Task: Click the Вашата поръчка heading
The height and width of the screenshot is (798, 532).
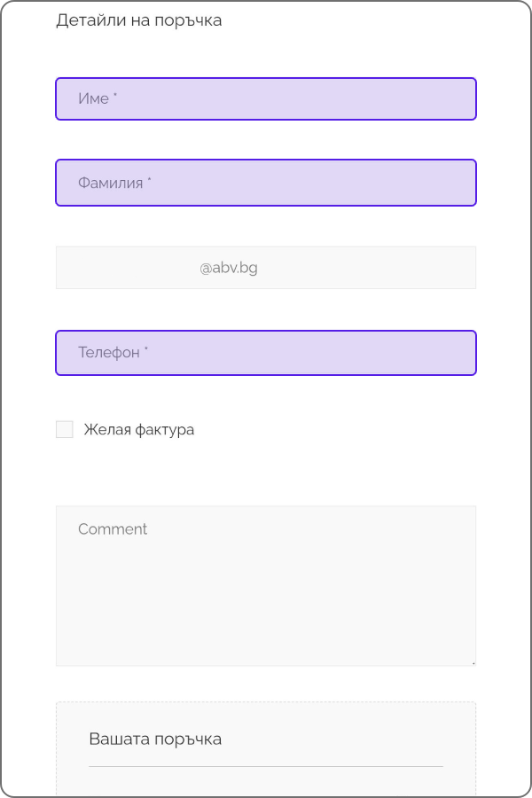Action: pyautogui.click(x=155, y=739)
